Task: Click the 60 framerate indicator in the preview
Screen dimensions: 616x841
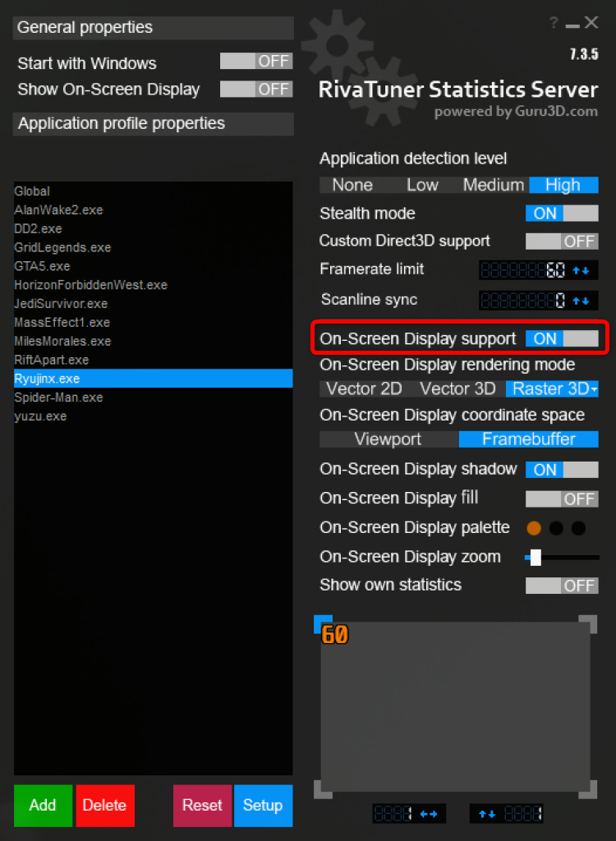Action: point(333,634)
